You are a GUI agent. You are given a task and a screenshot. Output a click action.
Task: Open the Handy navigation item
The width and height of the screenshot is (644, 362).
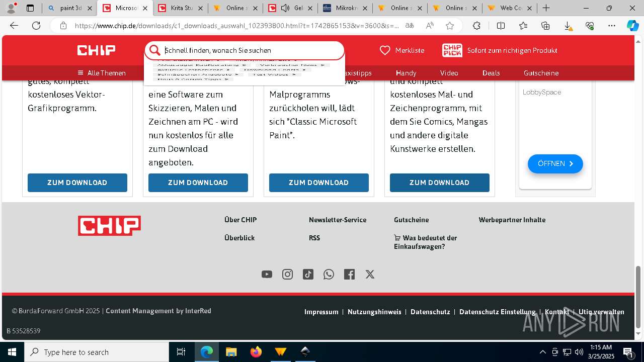tap(406, 73)
